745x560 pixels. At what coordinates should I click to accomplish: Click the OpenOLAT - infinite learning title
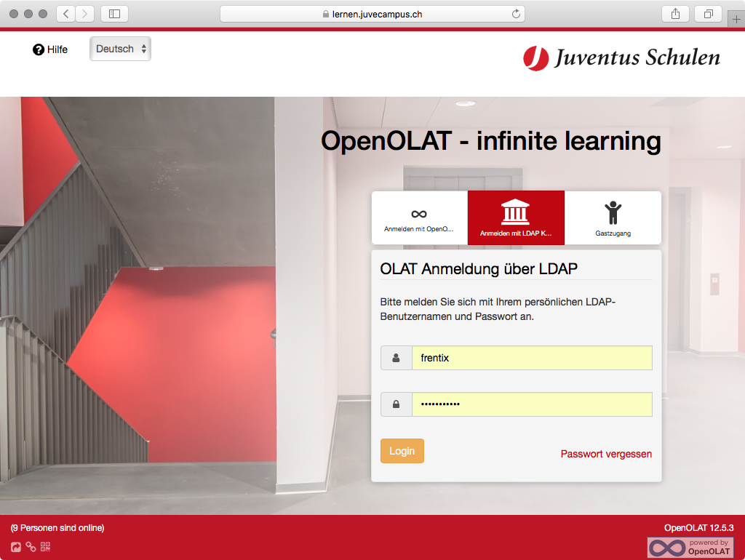tap(491, 141)
